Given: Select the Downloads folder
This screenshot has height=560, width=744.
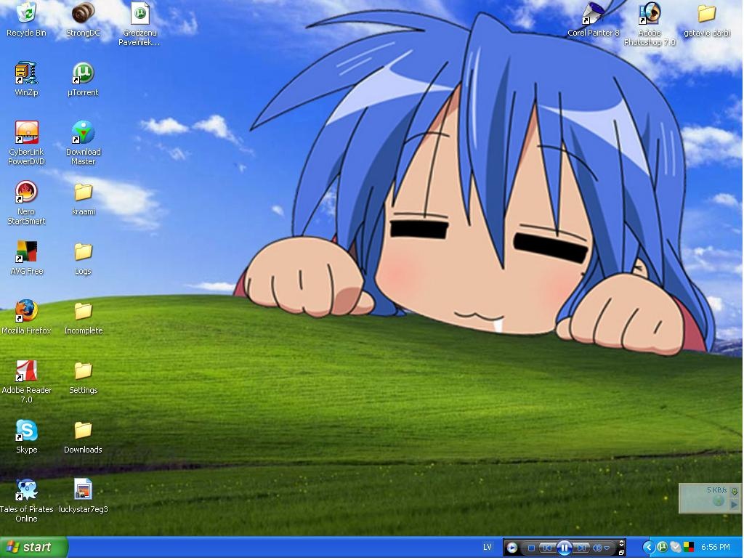Looking at the screenshot, I should point(83,437).
